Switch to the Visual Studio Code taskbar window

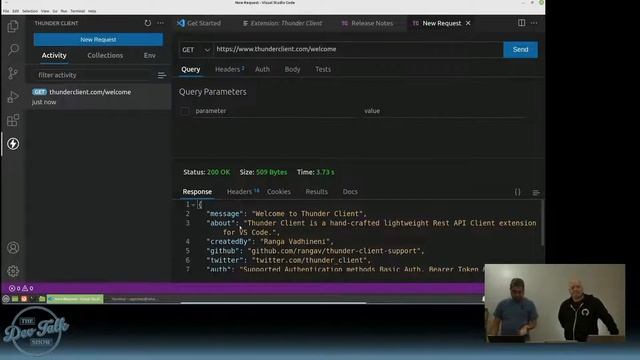[x=75, y=299]
